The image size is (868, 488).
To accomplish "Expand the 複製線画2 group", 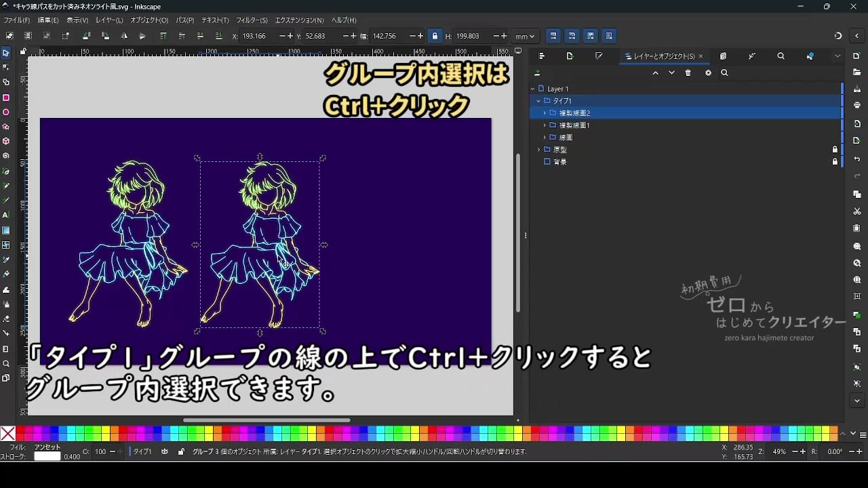I will tap(545, 113).
